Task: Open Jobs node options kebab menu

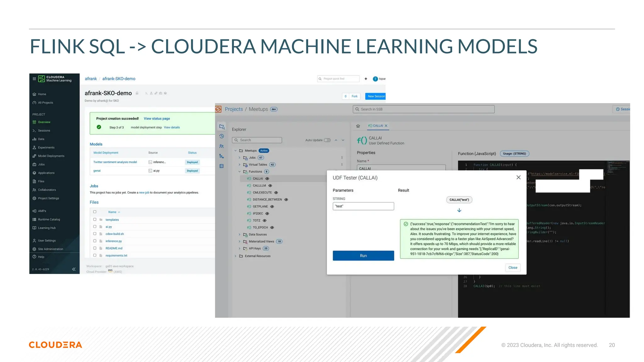Action: (342, 158)
